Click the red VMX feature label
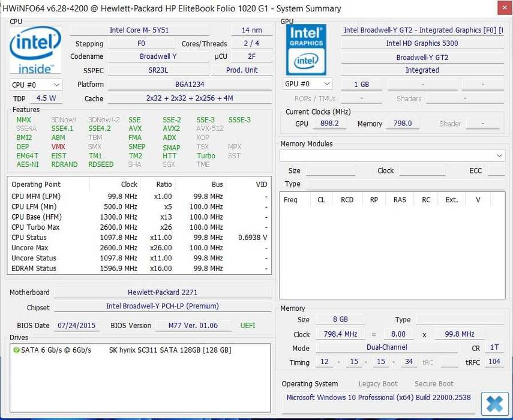Viewport: 513px width, 420px height. coord(58,146)
